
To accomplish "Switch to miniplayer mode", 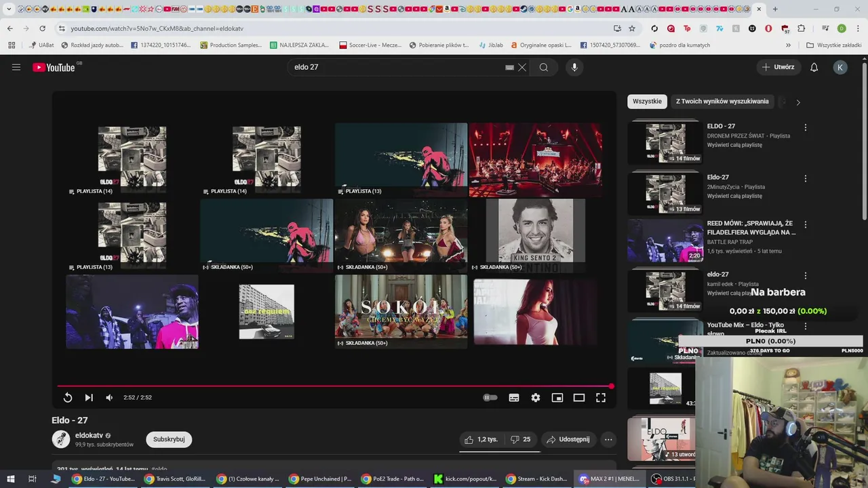I will (557, 398).
